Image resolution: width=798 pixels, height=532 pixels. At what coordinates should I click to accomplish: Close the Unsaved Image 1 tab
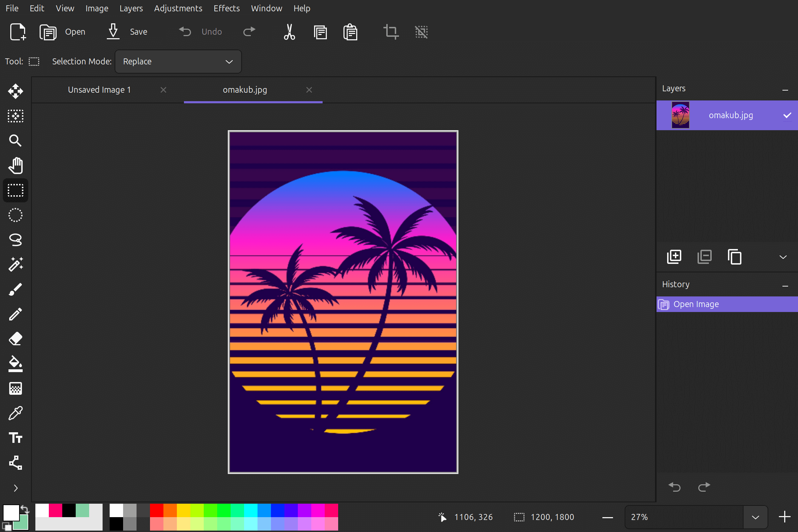pos(163,90)
